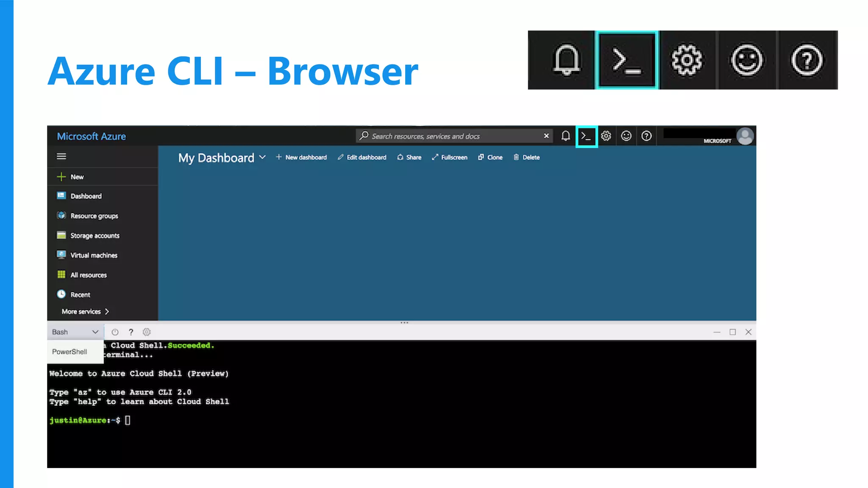Image resolution: width=868 pixels, height=488 pixels.
Task: Restart Cloud Shell with the power icon
Action: click(x=115, y=332)
